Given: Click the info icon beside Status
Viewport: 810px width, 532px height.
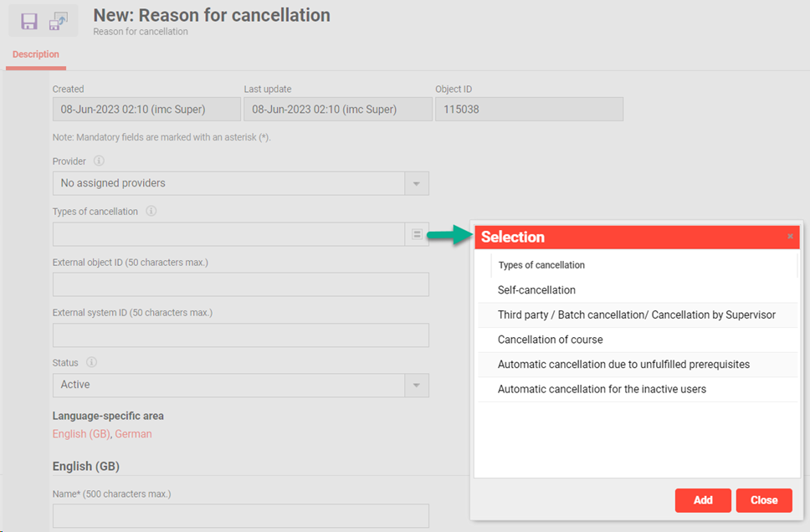Looking at the screenshot, I should pyautogui.click(x=92, y=363).
